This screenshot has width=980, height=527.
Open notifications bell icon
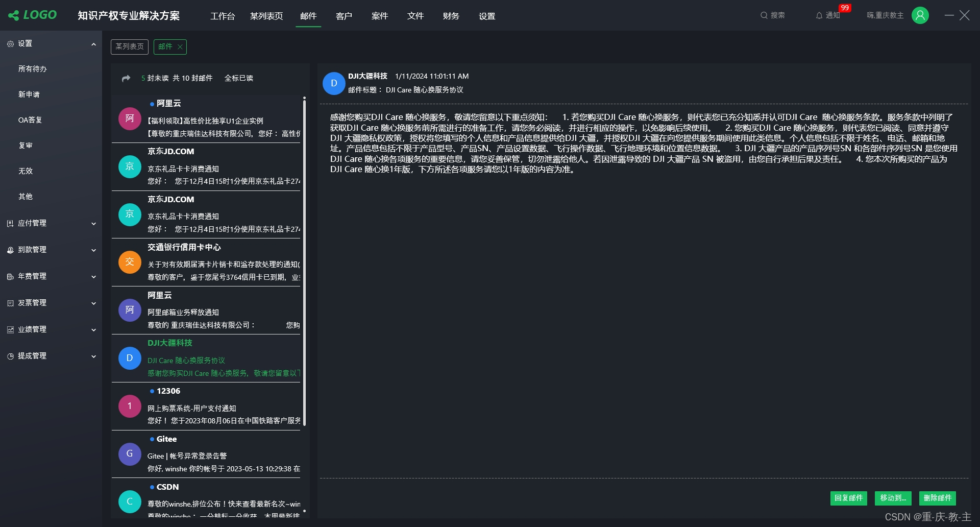(819, 16)
